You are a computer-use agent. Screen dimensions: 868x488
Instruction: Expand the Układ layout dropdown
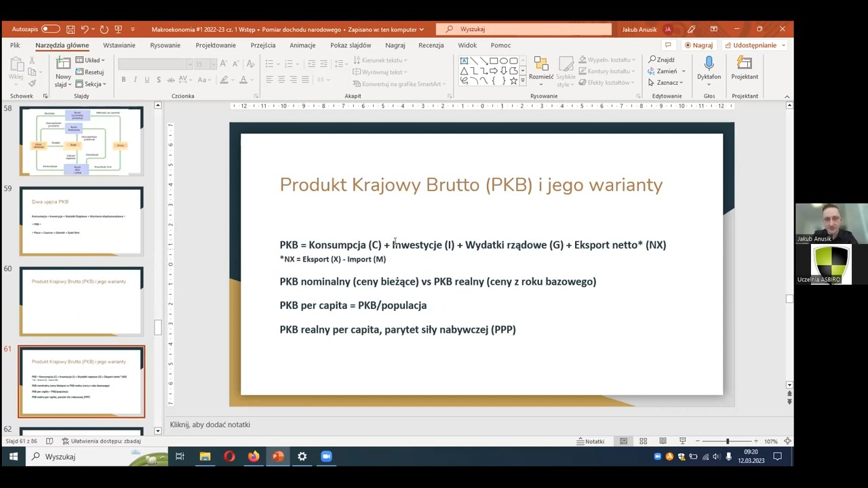point(90,60)
